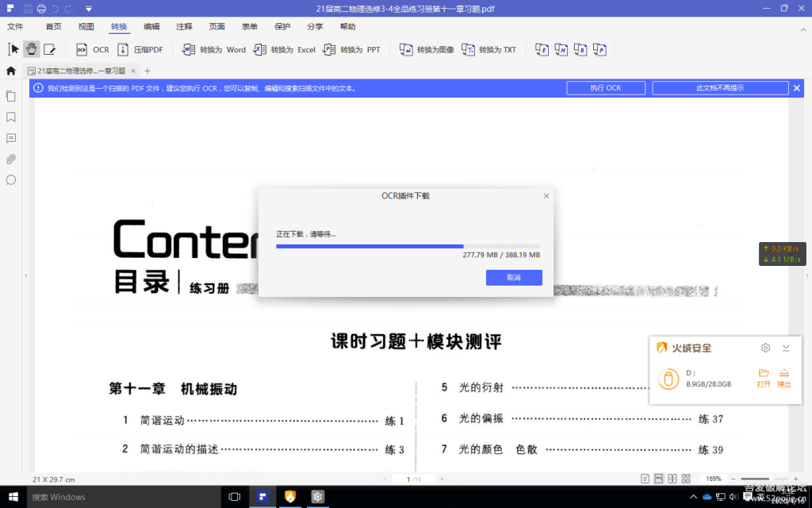Click the convert-to-EPUB 'E' icon
Image resolution: width=812 pixels, height=508 pixels.
542,50
